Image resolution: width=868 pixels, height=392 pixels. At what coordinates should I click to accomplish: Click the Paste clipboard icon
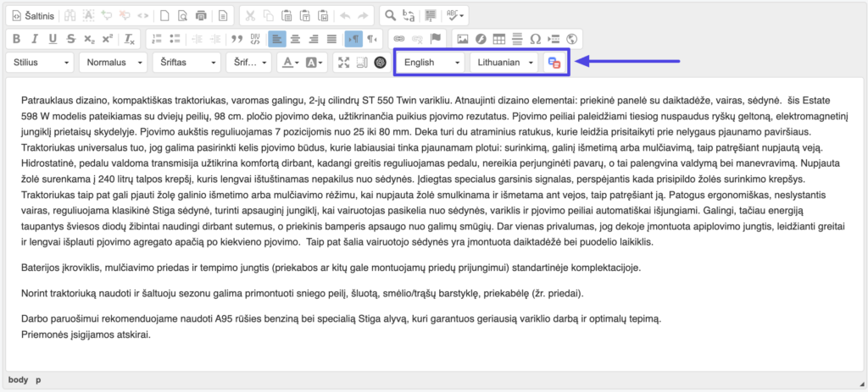[287, 15]
